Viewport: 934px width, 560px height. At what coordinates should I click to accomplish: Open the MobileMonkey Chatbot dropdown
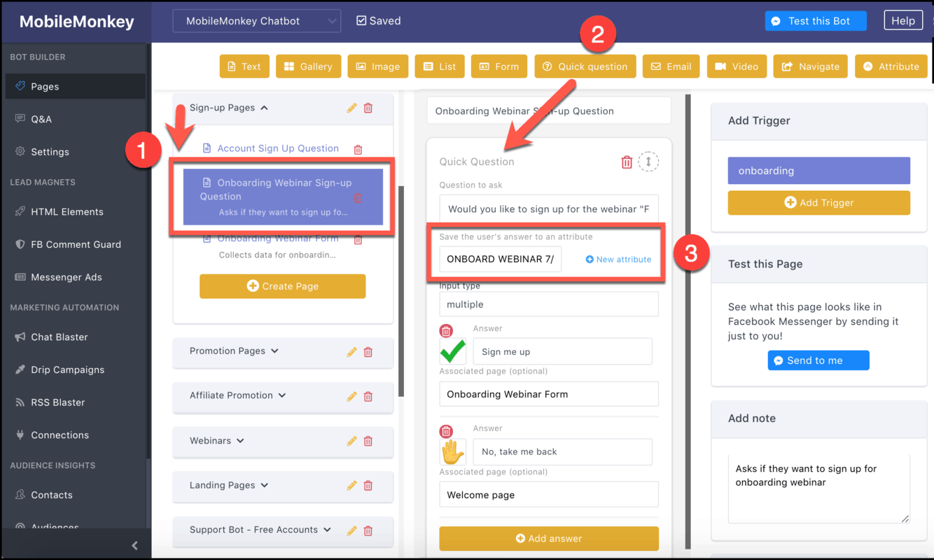tap(257, 21)
